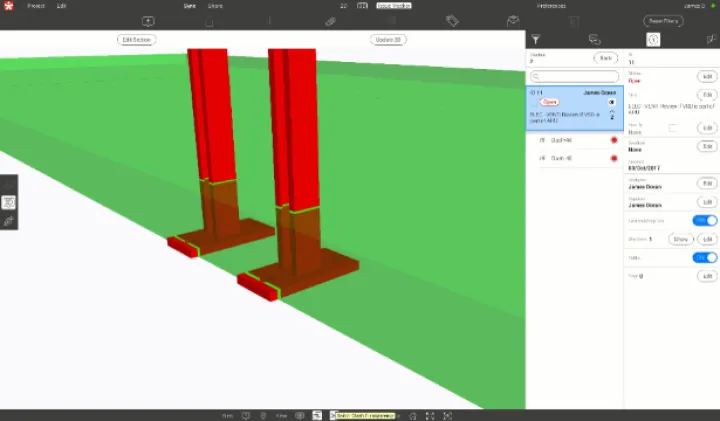
Task: Click the issue search field
Action: [574, 76]
